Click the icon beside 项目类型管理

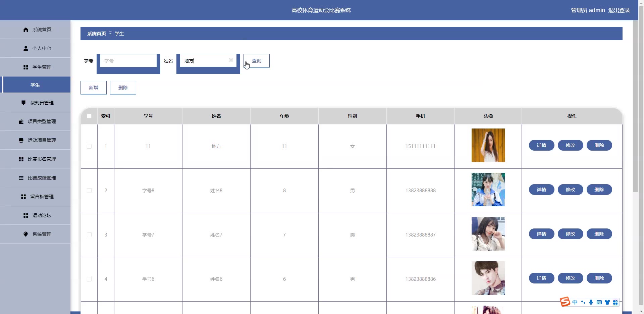[21, 121]
